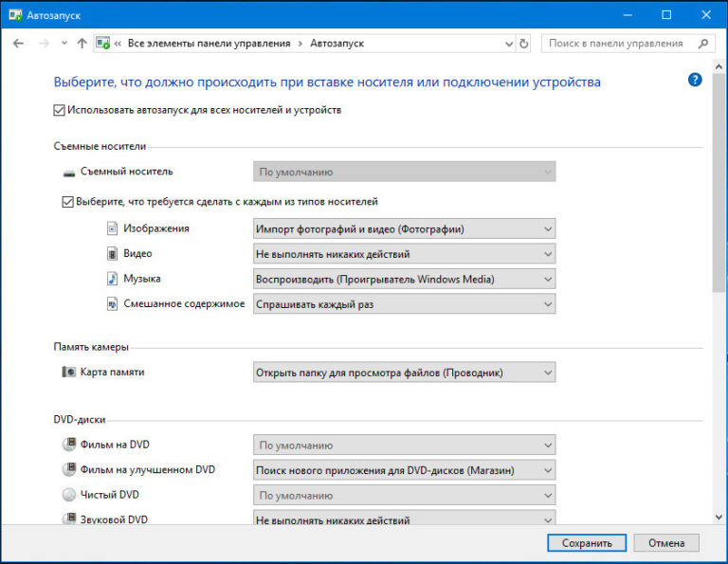Go to 'Все элементы панели управления' breadcrumb

coord(209,44)
